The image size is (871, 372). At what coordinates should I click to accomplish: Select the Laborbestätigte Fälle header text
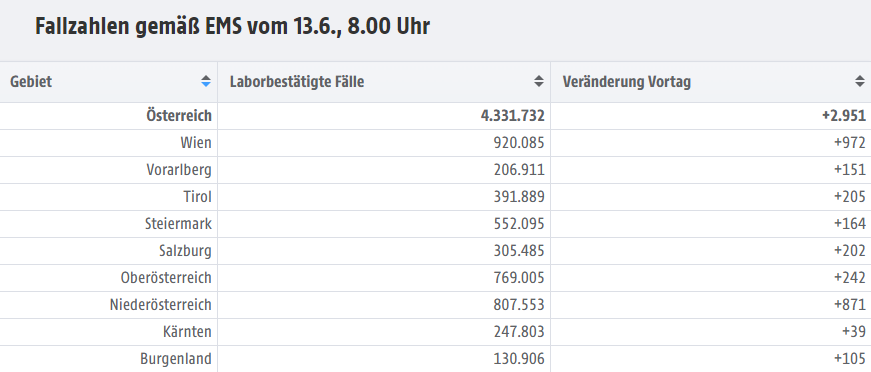tap(297, 82)
